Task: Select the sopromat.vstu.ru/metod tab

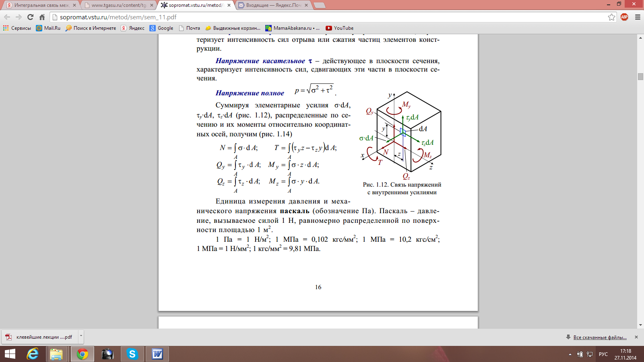Action: [x=195, y=5]
